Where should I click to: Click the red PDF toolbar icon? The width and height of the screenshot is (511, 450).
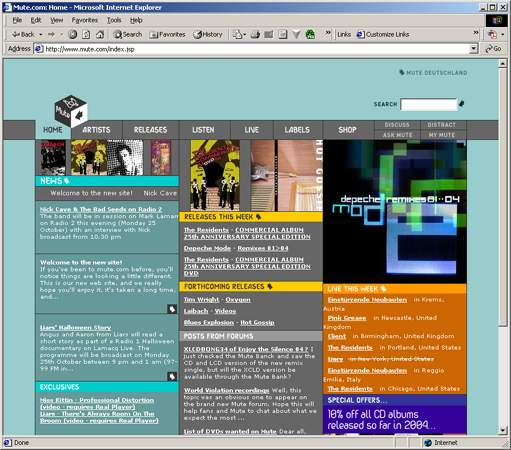492,34
